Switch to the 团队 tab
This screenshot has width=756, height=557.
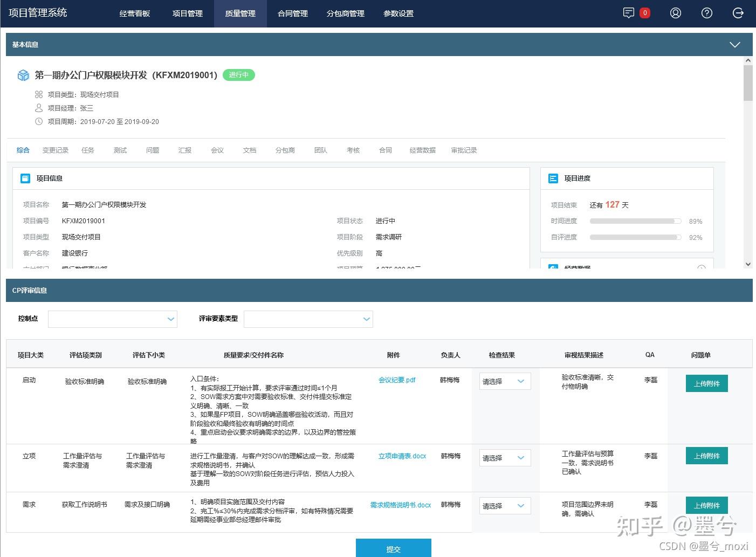[321, 150]
